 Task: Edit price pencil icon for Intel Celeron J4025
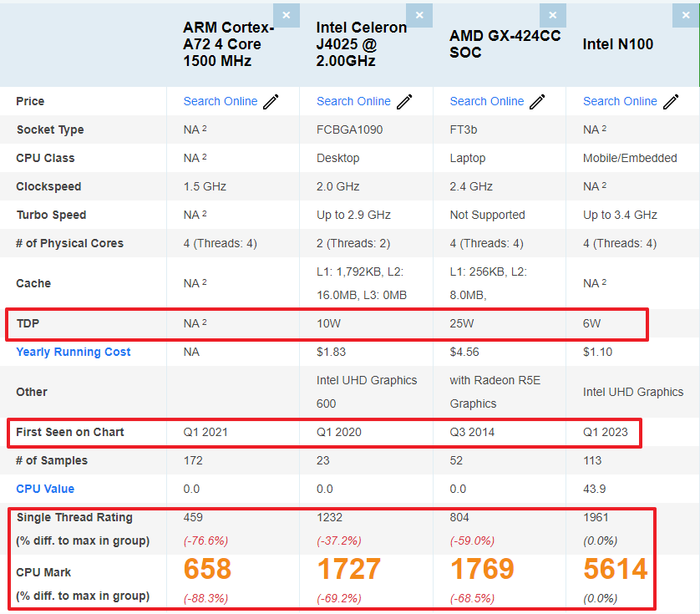point(404,102)
